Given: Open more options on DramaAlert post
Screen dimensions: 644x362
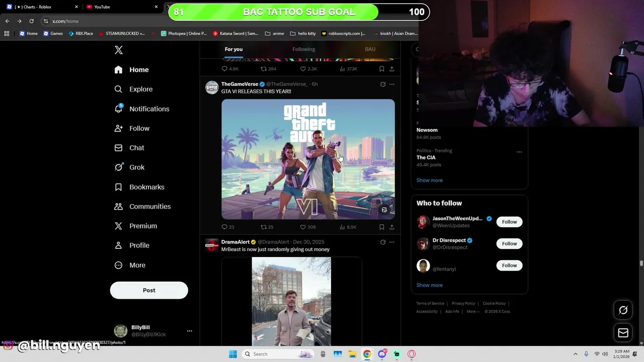Looking at the screenshot, I should 392,242.
